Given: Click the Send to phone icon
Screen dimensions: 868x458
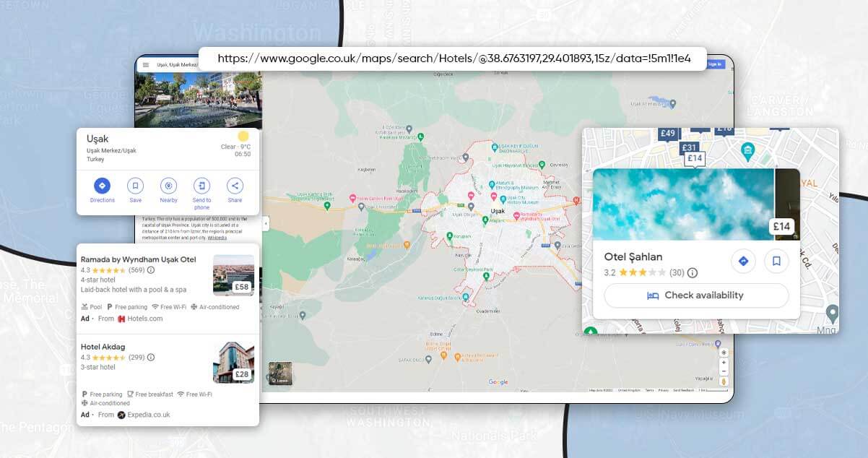Looking at the screenshot, I should point(201,186).
